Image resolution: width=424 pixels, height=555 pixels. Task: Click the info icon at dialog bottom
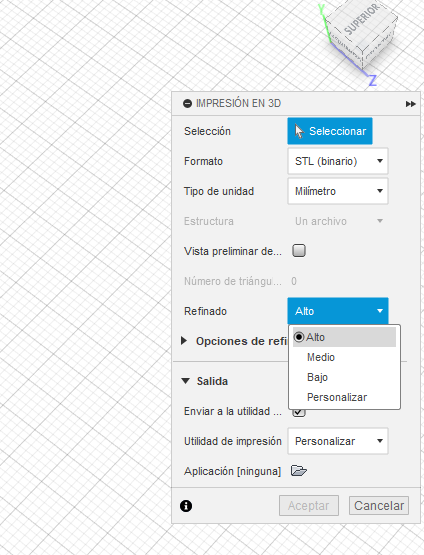pyautogui.click(x=186, y=506)
